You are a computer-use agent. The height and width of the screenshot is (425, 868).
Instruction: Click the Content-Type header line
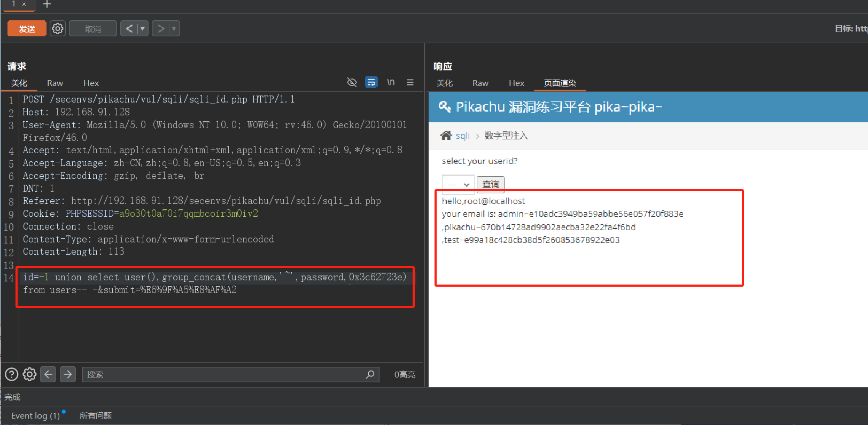[x=149, y=239]
